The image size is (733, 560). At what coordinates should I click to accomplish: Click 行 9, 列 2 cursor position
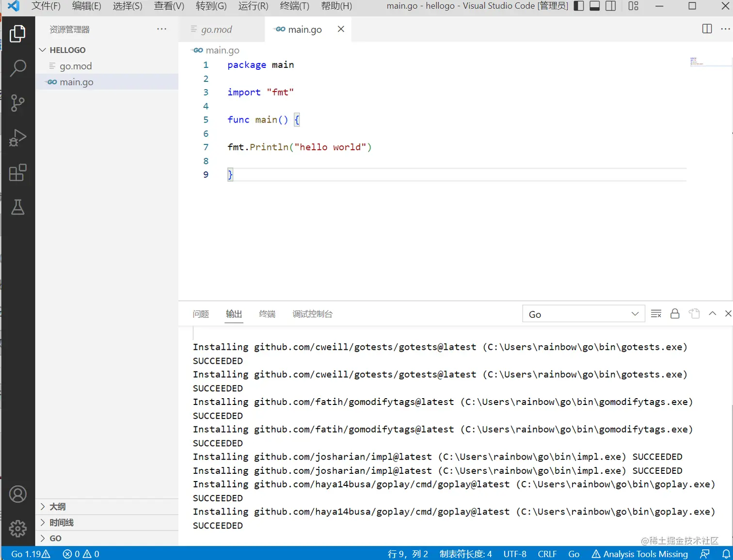tap(408, 554)
